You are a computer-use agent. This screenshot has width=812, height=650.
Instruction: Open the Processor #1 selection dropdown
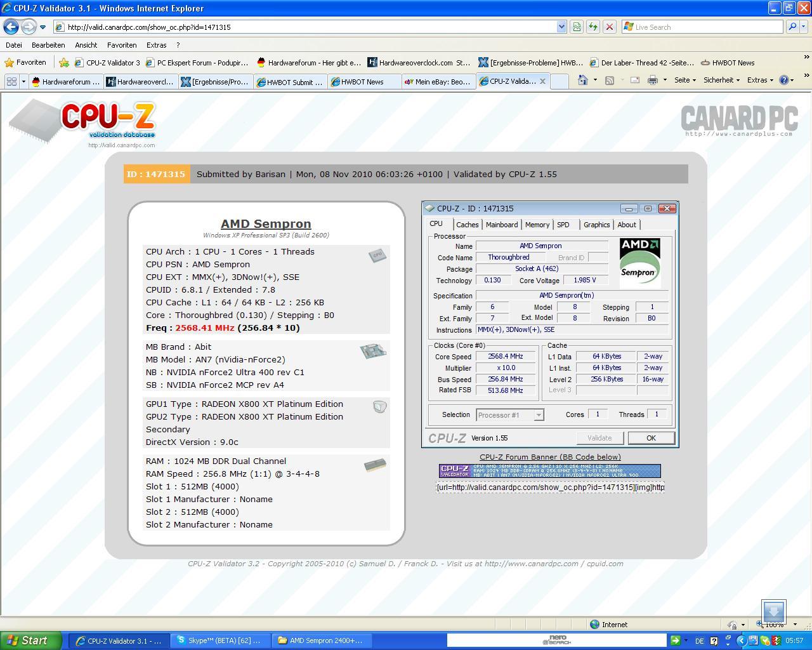click(509, 415)
